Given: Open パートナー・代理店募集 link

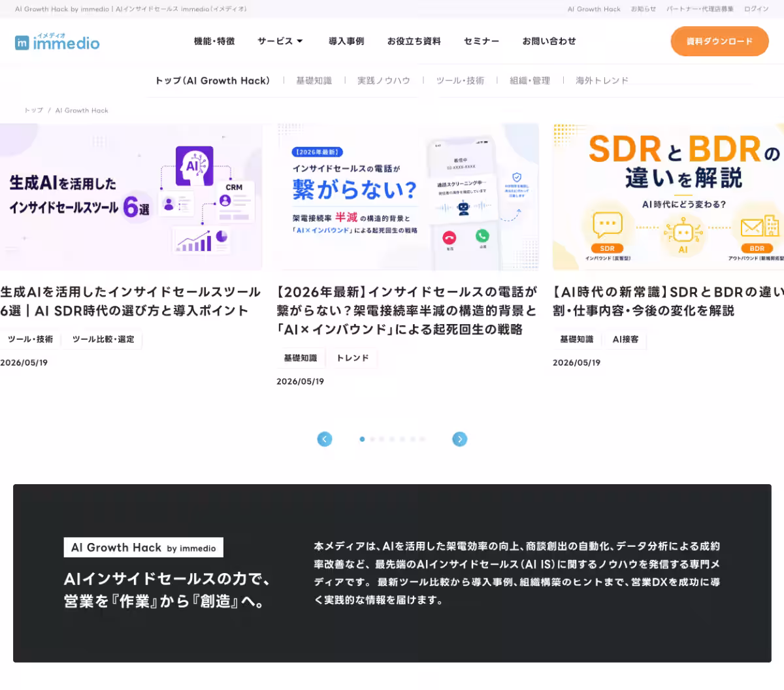Looking at the screenshot, I should [700, 9].
